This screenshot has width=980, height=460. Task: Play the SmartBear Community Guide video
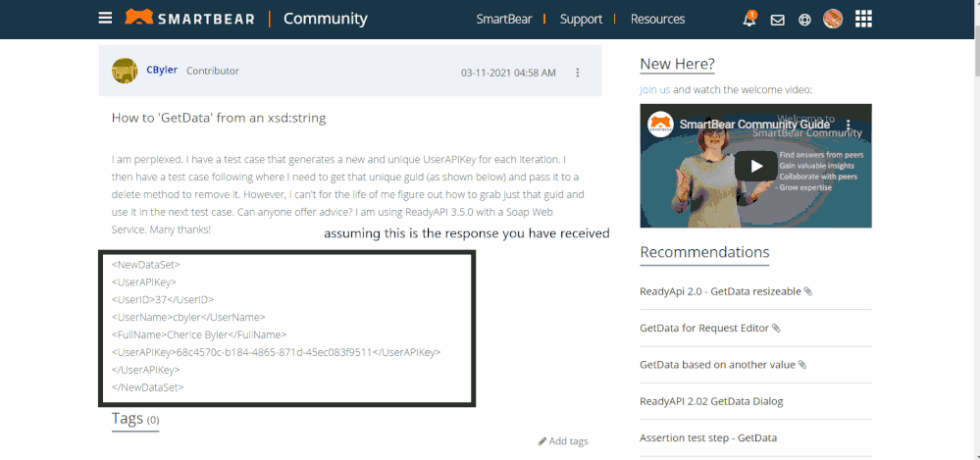coord(756,166)
